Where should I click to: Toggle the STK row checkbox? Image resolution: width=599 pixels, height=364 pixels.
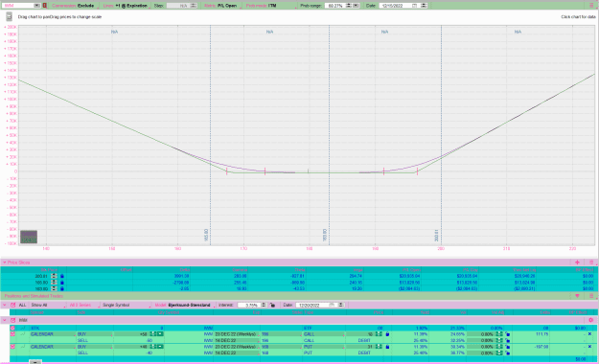coord(12,329)
